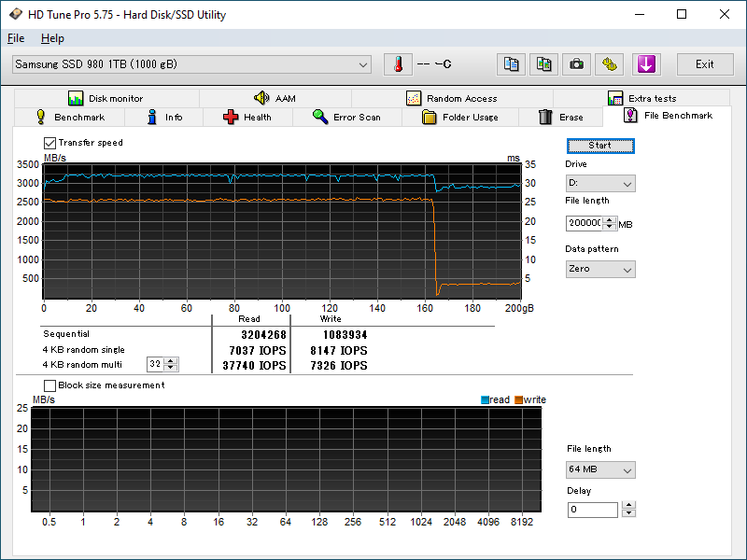747x560 pixels.
Task: Click the Sequential write value 1083934
Action: pyautogui.click(x=345, y=335)
